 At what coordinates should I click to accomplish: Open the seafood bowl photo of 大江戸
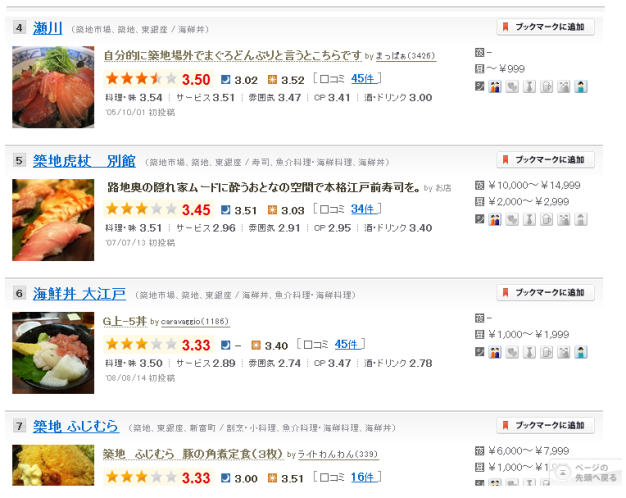[53, 353]
